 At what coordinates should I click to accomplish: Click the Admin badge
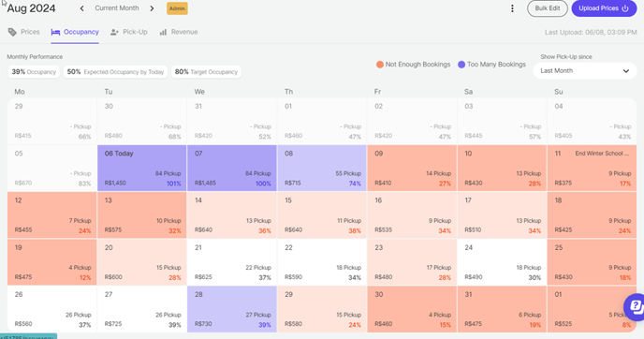pos(177,8)
